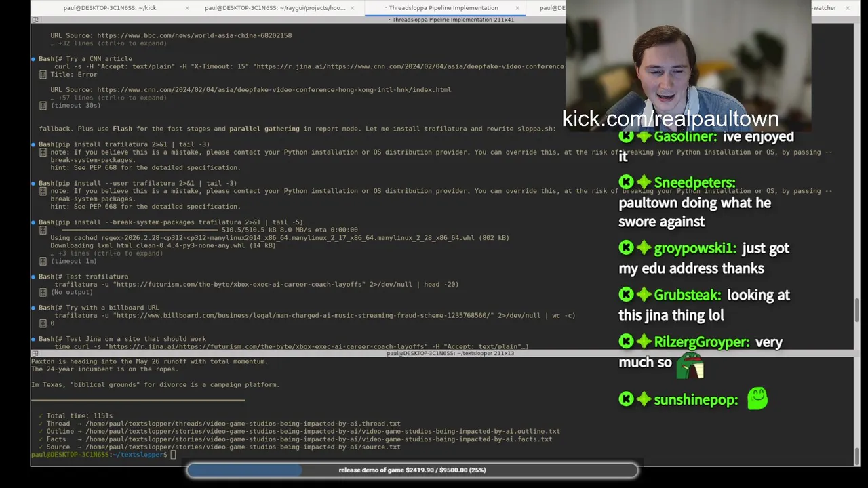This screenshot has width=868, height=488.
Task: Click the top pane's split-layout icon
Action: (35, 20)
